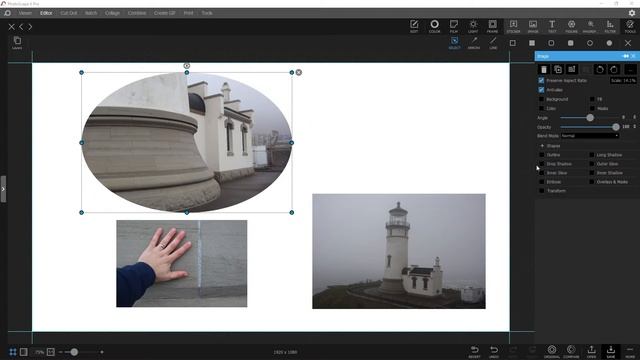Expand the left side panel arrow

pyautogui.click(x=3, y=189)
